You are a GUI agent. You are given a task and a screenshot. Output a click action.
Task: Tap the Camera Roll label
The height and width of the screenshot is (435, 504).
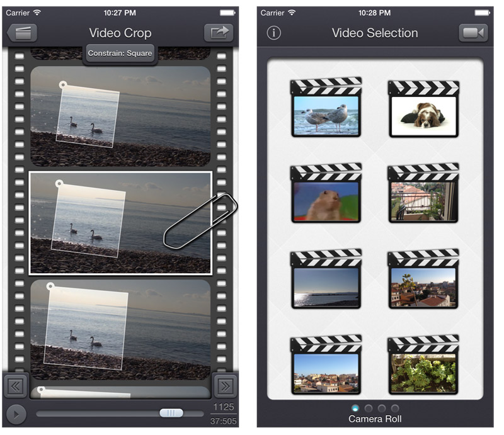375,419
